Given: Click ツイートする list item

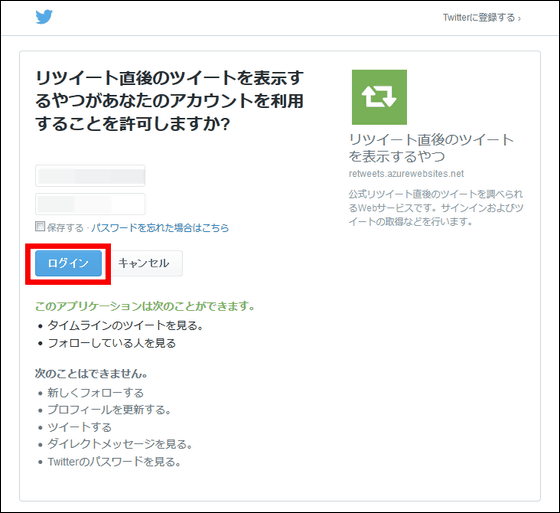Looking at the screenshot, I should tap(80, 427).
